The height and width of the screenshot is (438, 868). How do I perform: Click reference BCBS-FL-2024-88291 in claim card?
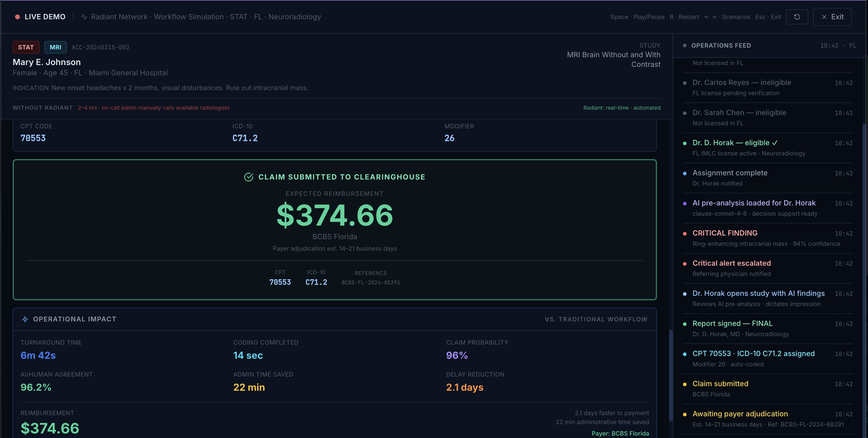click(x=371, y=283)
